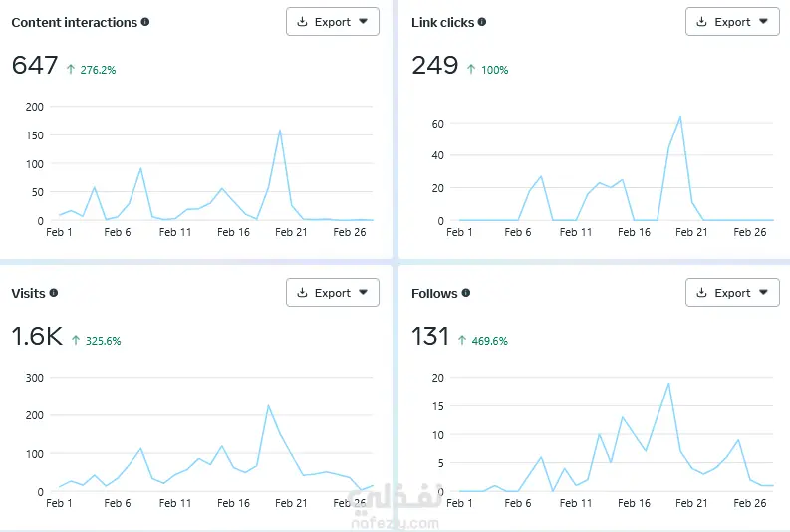Screen dimensions: 790x532
Task: Click the Visits chart highest peak
Action: pyautogui.click(x=268, y=405)
